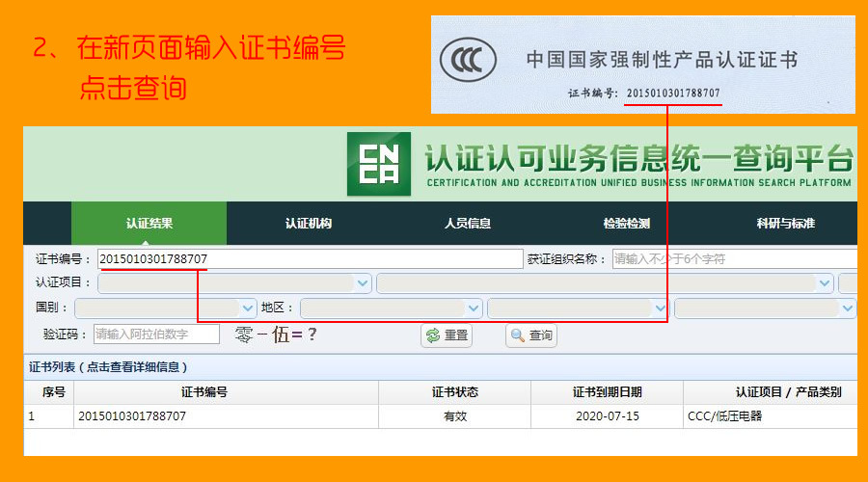The width and height of the screenshot is (868, 482).
Task: Click the CCC certification mark logo
Action: pyautogui.click(x=468, y=60)
